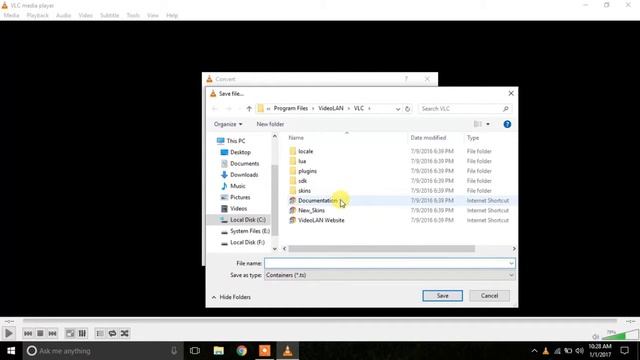Click Save in the Save file dialog
The width and height of the screenshot is (640, 360).
[x=442, y=296]
